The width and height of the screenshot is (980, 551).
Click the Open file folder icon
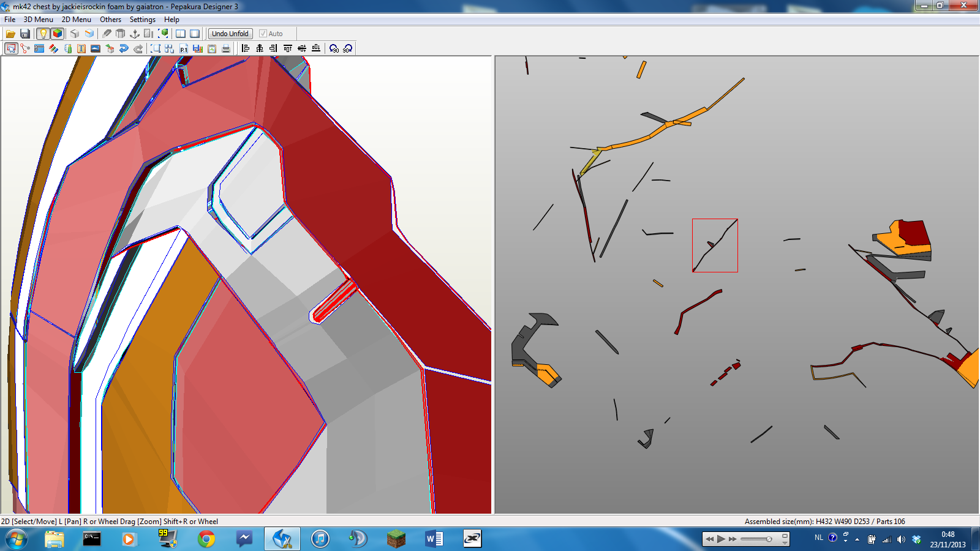[10, 34]
